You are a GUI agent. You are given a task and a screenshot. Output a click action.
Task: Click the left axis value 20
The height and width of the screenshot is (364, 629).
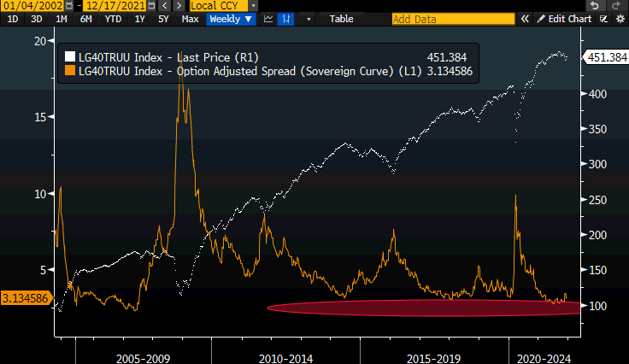pos(40,41)
